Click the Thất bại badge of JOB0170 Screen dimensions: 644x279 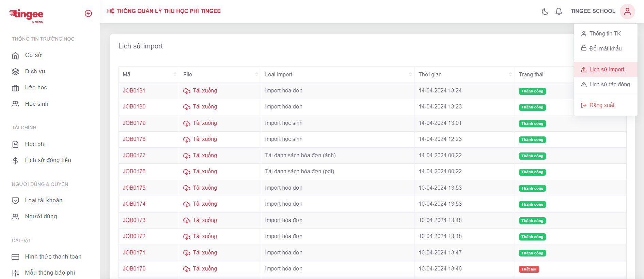click(x=529, y=269)
